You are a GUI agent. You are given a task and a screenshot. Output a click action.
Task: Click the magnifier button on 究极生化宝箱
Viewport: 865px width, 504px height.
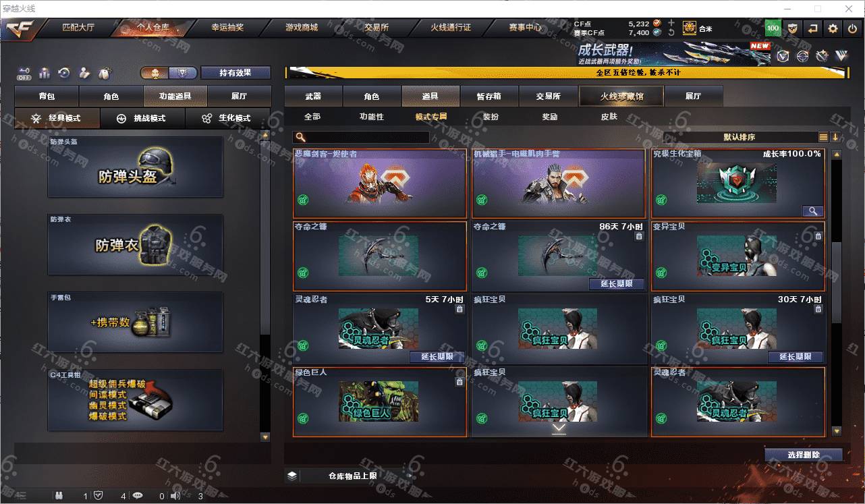click(812, 211)
